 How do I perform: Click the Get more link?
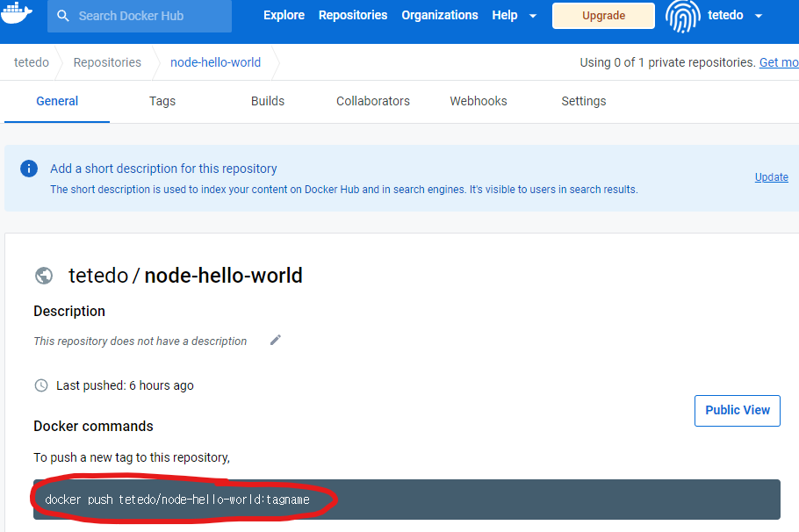pos(779,62)
